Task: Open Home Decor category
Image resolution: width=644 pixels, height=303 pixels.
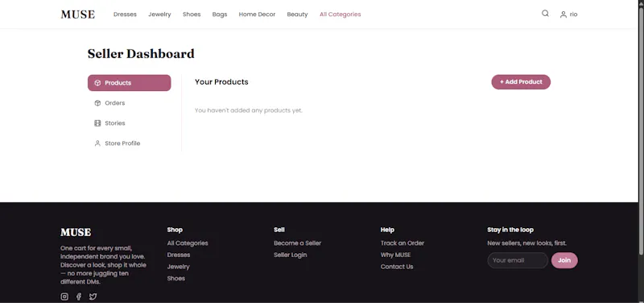Action: pyautogui.click(x=257, y=15)
